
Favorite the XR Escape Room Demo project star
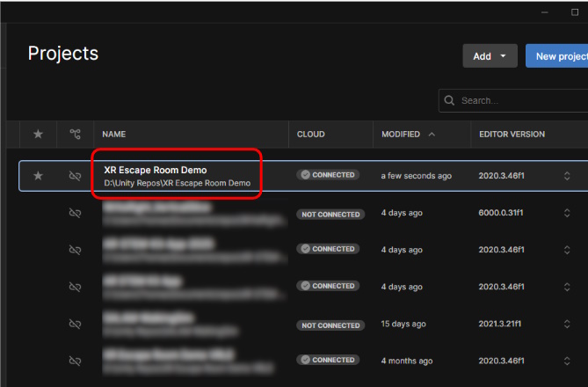pyautogui.click(x=38, y=176)
